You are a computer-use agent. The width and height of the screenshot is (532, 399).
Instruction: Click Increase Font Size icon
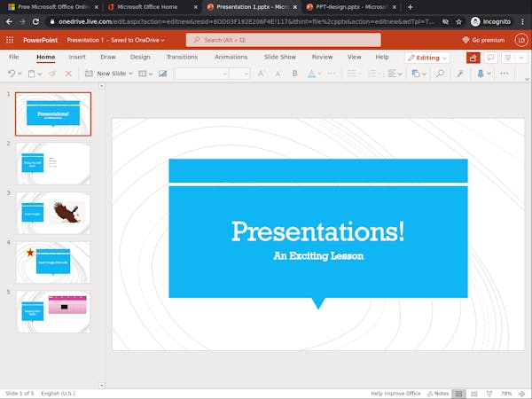click(261, 74)
